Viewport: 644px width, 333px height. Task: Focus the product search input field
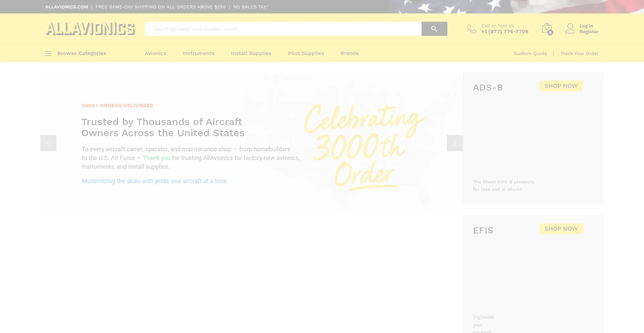(283, 29)
